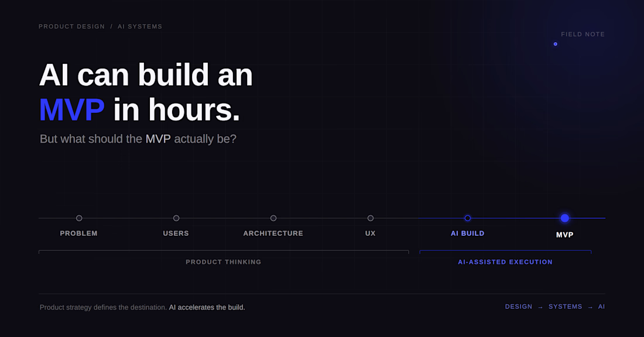
Task: Click the ARCHITECTURE timeline node
Action: (273, 218)
